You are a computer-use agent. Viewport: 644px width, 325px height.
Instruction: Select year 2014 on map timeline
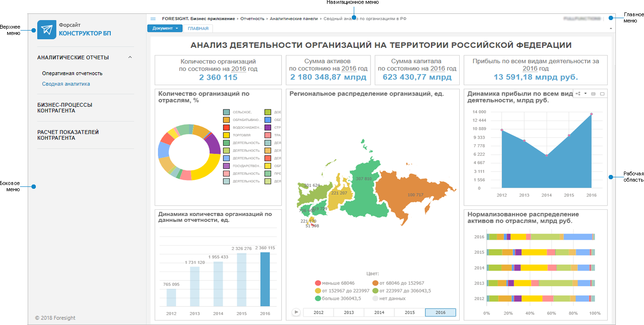(x=379, y=313)
